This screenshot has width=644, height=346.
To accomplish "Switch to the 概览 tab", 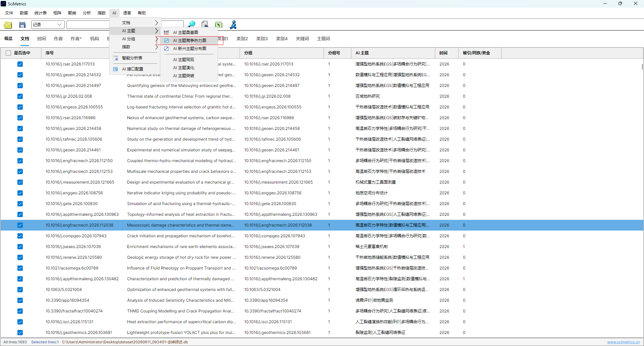I will [x=8, y=39].
